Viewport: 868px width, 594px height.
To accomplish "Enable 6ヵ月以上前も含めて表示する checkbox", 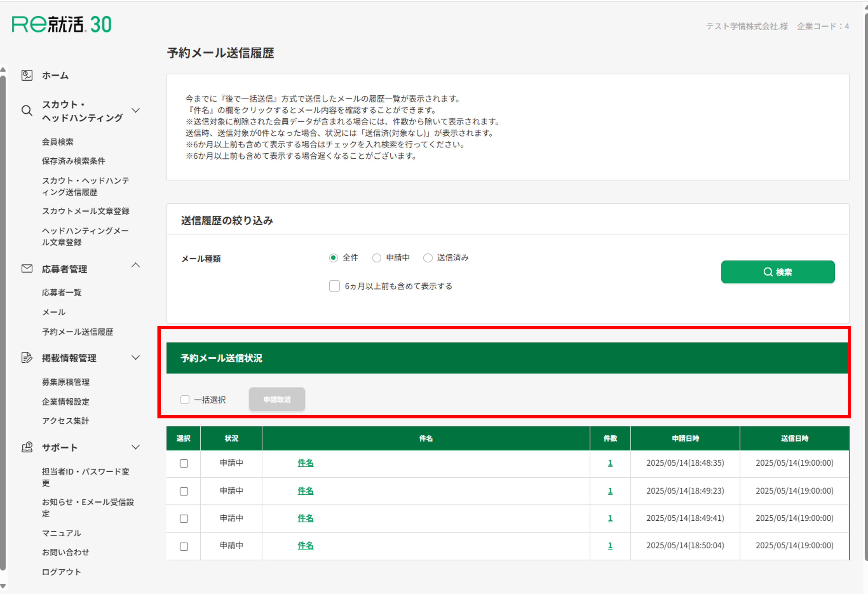I will click(335, 286).
